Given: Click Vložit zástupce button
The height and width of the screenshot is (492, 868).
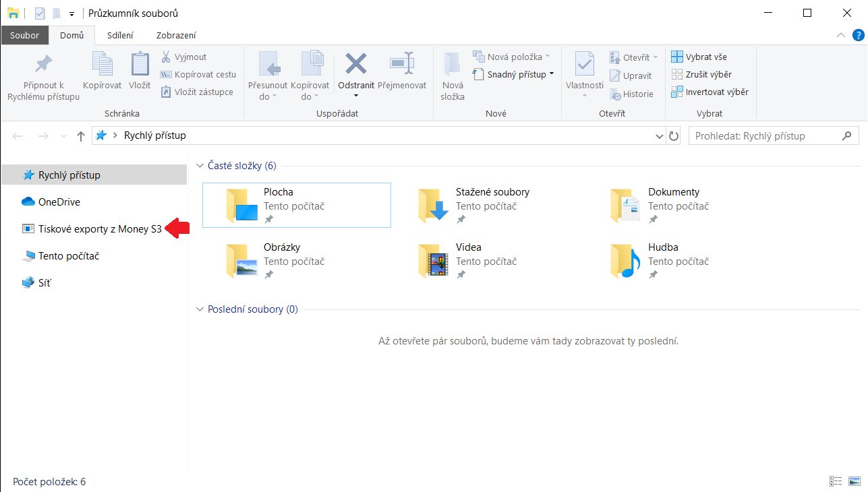Looking at the screenshot, I should click(197, 92).
